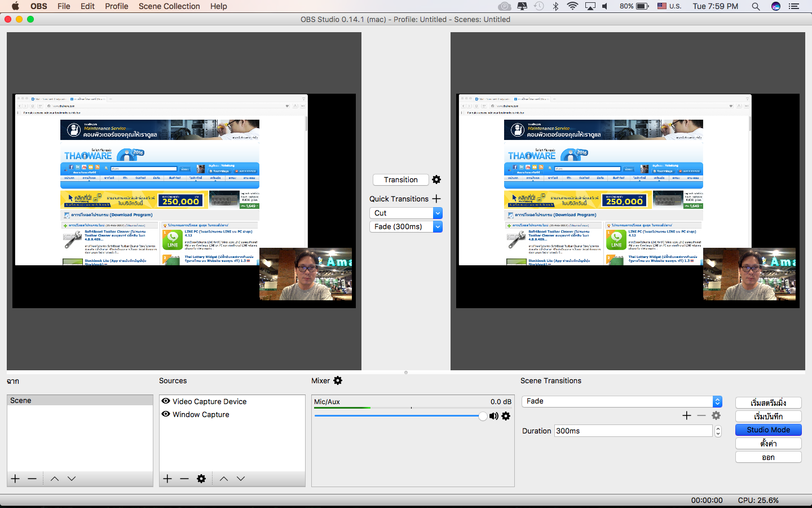Select Window Capture source row

pyautogui.click(x=232, y=414)
